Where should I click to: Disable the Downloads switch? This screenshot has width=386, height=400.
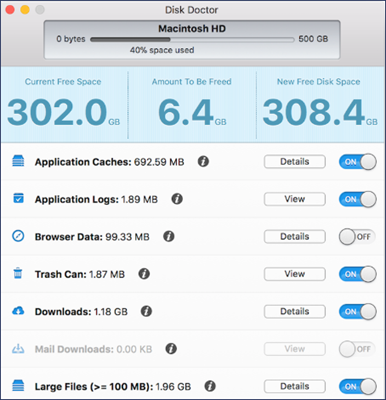tap(358, 312)
